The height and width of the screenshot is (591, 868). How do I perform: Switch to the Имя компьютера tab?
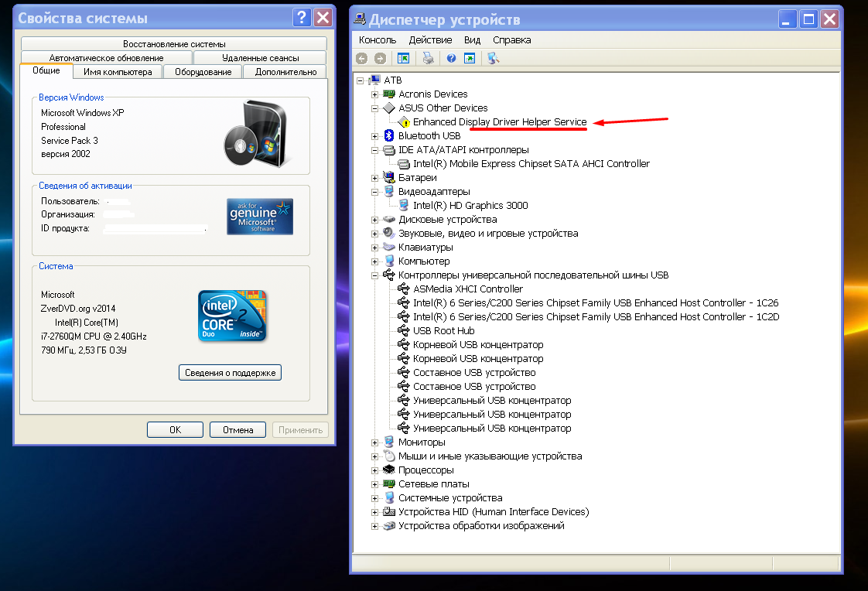click(118, 72)
